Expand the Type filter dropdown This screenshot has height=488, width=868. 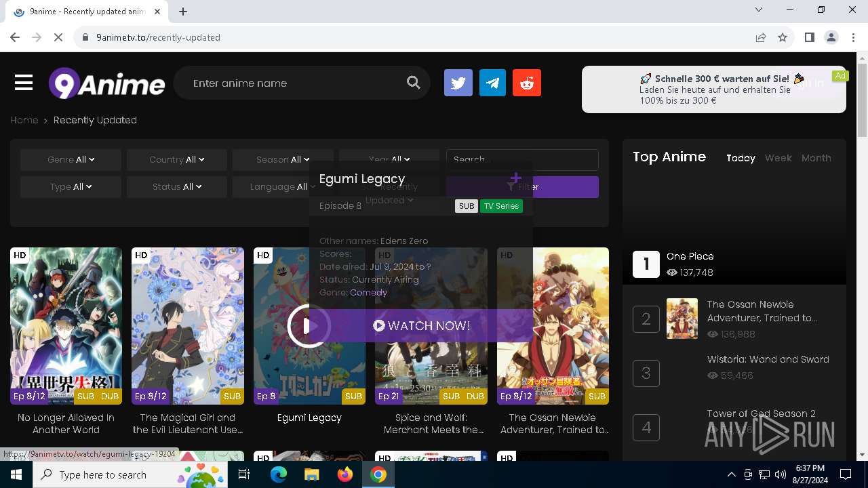71,186
